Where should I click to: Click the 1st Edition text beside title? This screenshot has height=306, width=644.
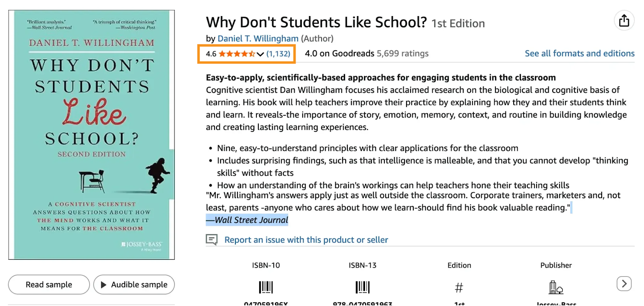tap(458, 24)
